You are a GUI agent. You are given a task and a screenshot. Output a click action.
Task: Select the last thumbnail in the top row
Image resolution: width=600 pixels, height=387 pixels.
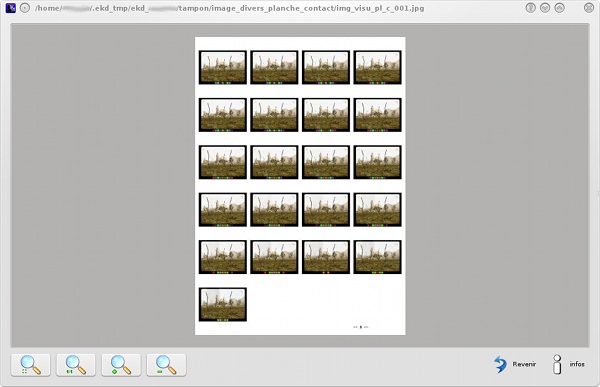(x=377, y=67)
